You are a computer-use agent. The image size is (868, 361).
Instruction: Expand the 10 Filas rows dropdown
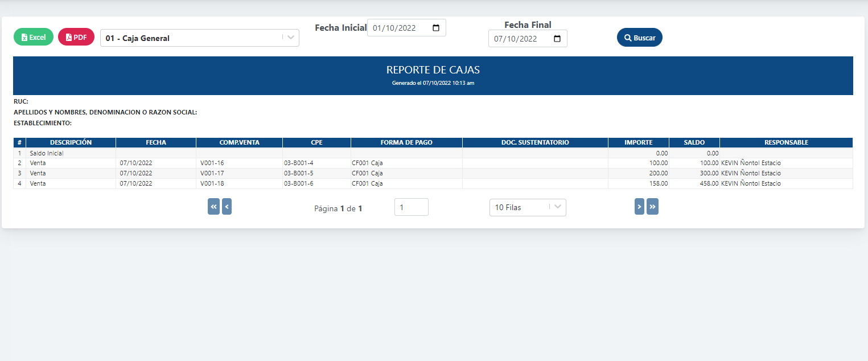527,208
